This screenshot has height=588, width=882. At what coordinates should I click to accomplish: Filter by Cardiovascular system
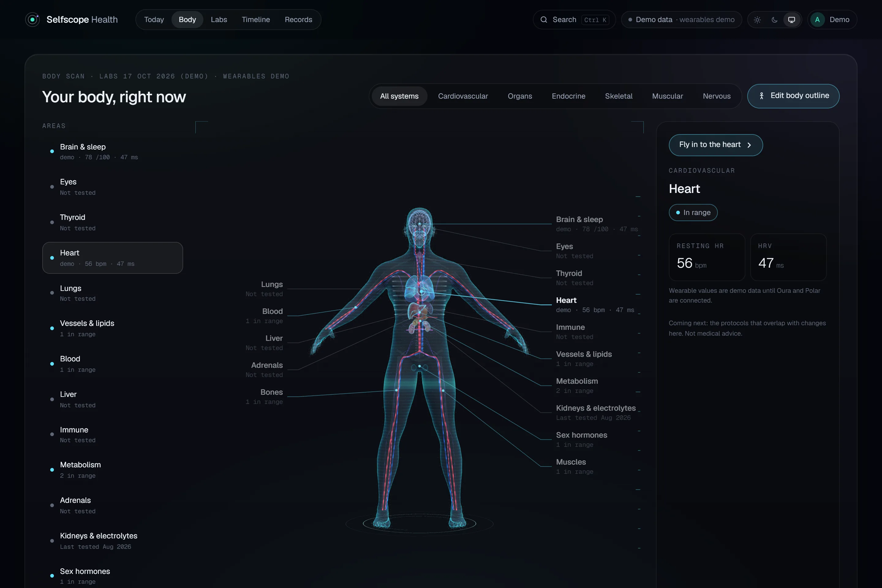tap(463, 96)
